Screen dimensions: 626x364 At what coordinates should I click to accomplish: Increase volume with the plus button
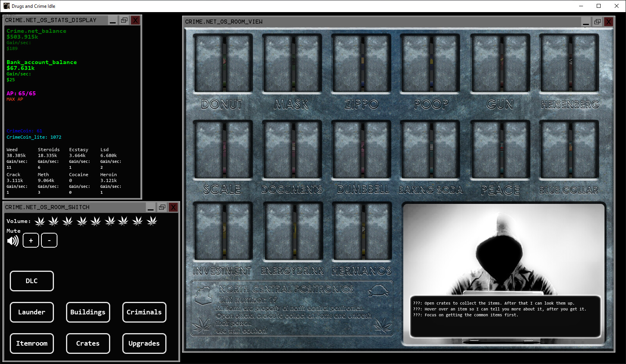[x=30, y=240]
